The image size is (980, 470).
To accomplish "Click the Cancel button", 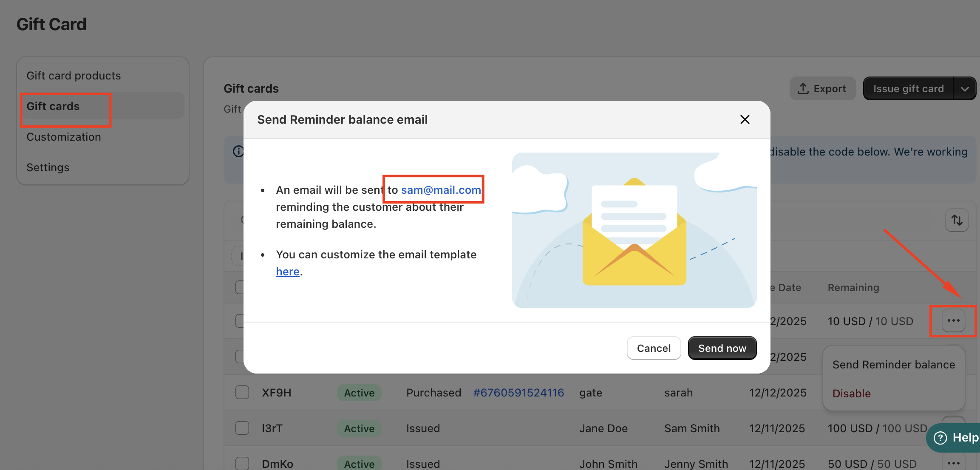I will pos(654,348).
